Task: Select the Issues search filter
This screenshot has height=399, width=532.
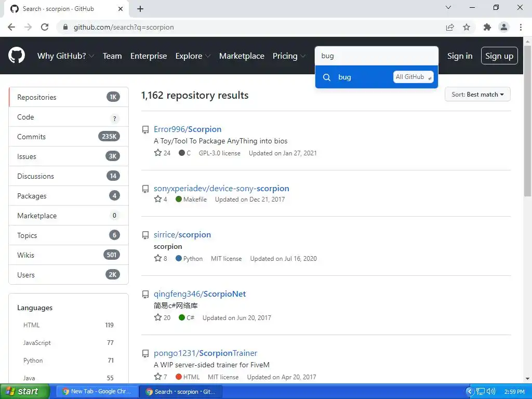Action: pos(69,156)
